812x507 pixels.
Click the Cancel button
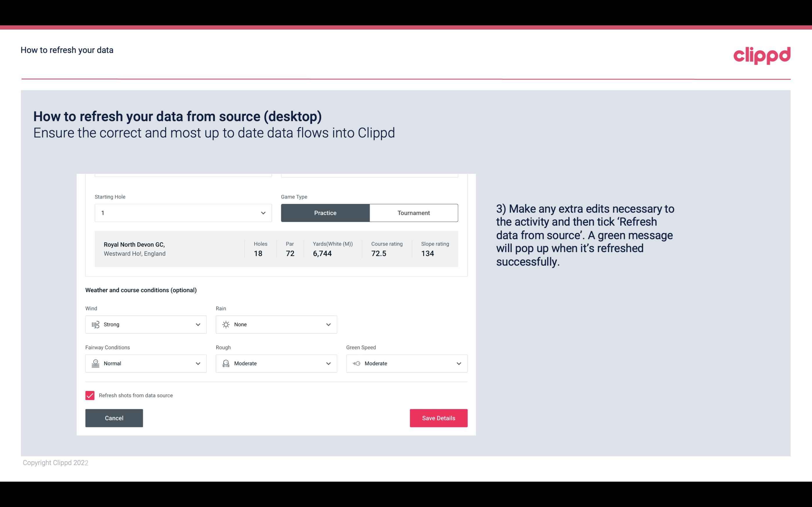(114, 418)
